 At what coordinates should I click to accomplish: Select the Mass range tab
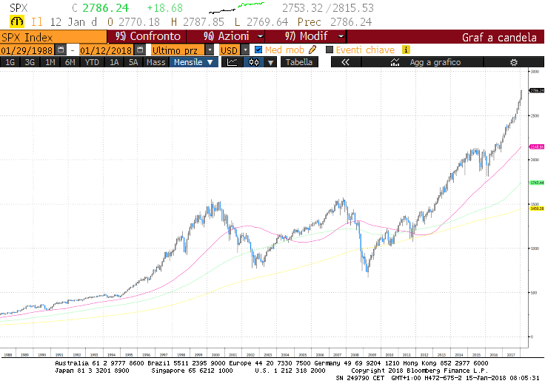156,62
